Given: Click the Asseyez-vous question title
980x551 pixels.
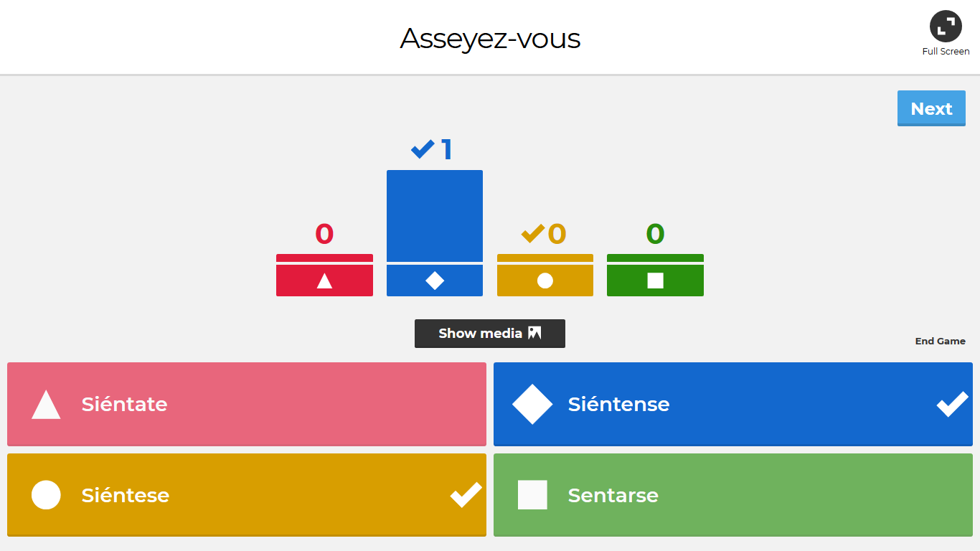Looking at the screenshot, I should point(490,39).
